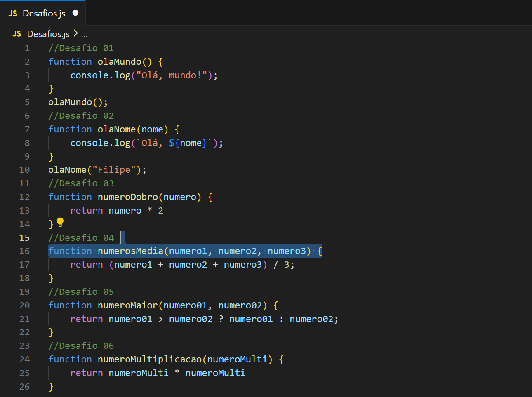This screenshot has width=532, height=397.
Task: Click the divisor '/ 3;' on line 17
Action: point(284,265)
